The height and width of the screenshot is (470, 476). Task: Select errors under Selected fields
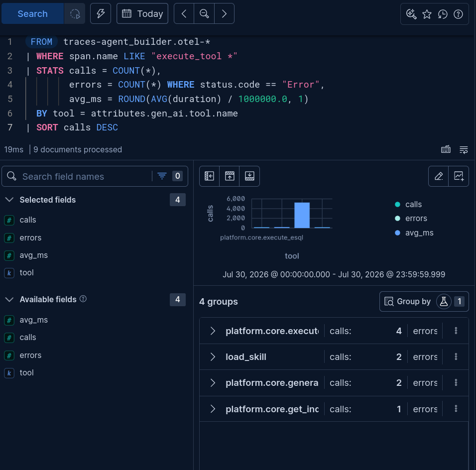[x=30, y=237]
